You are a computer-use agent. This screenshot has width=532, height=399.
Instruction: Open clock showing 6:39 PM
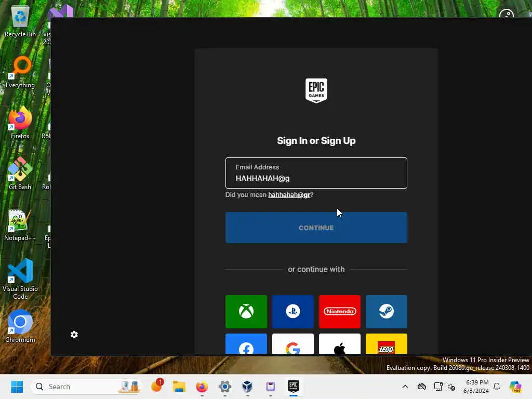coord(476,387)
